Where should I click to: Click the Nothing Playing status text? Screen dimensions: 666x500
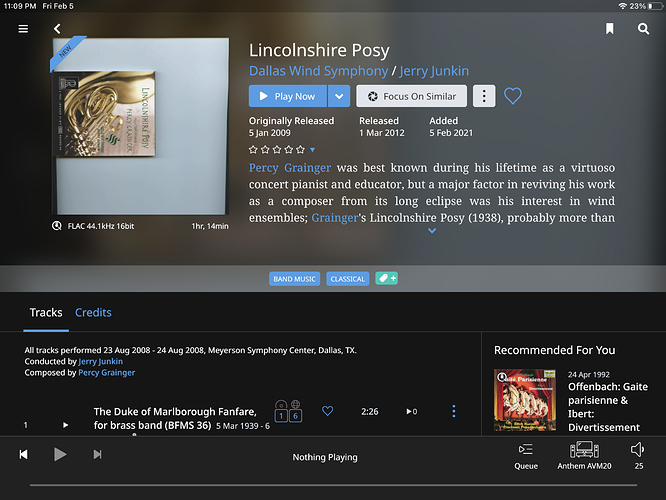325,457
